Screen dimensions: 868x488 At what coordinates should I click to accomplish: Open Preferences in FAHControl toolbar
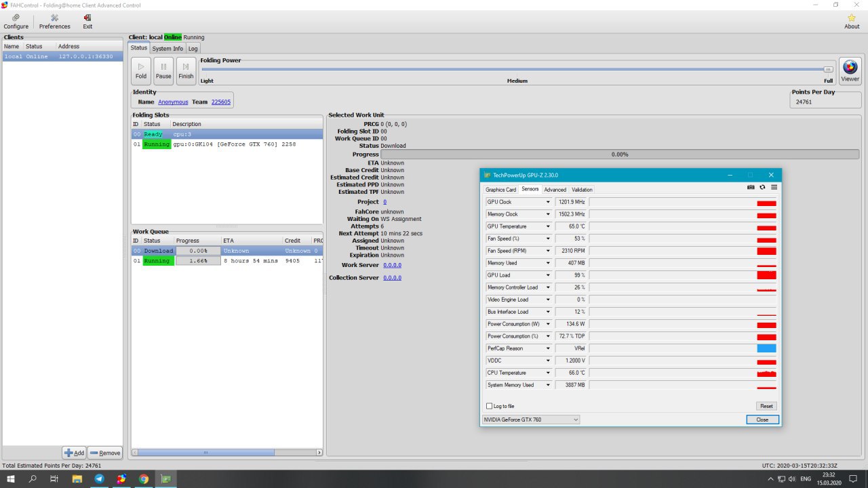point(54,22)
